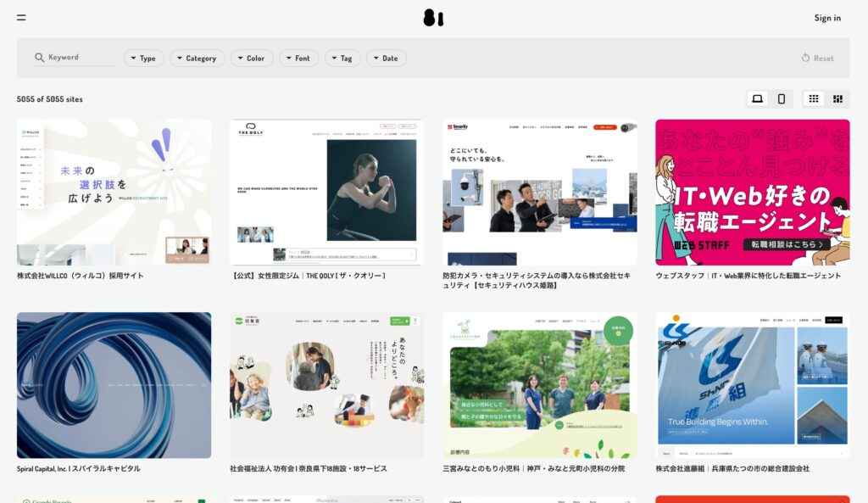868x503 pixels.
Task: Open the Spiral Capital blue swirl thumbnail
Action: point(114,385)
